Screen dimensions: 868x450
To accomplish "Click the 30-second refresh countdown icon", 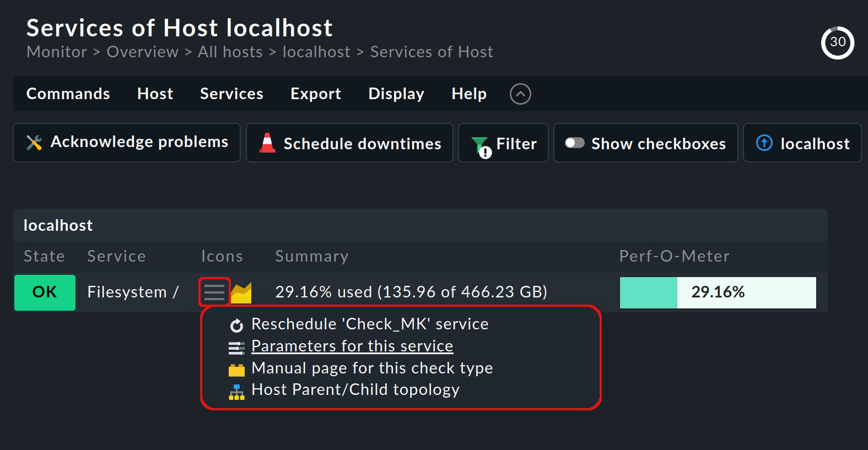I will [837, 42].
